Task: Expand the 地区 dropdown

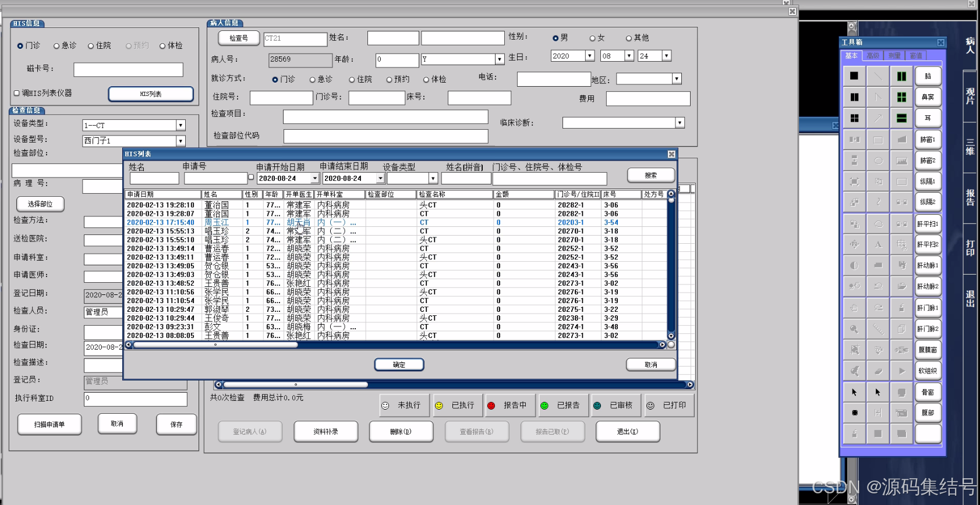Action: [x=677, y=79]
